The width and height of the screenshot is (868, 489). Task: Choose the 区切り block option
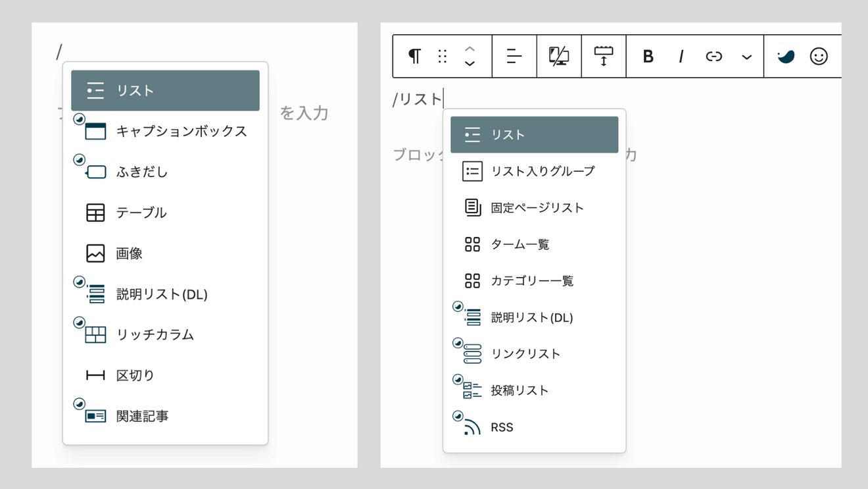point(165,375)
